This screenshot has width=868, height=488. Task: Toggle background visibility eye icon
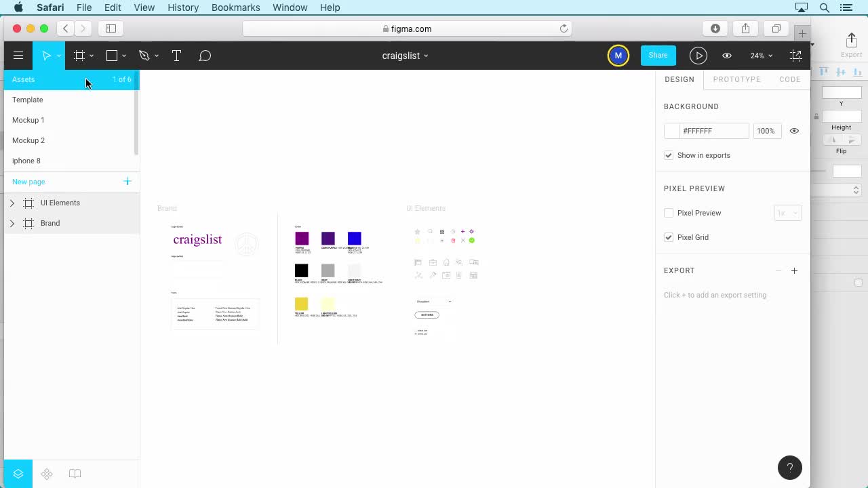click(794, 131)
